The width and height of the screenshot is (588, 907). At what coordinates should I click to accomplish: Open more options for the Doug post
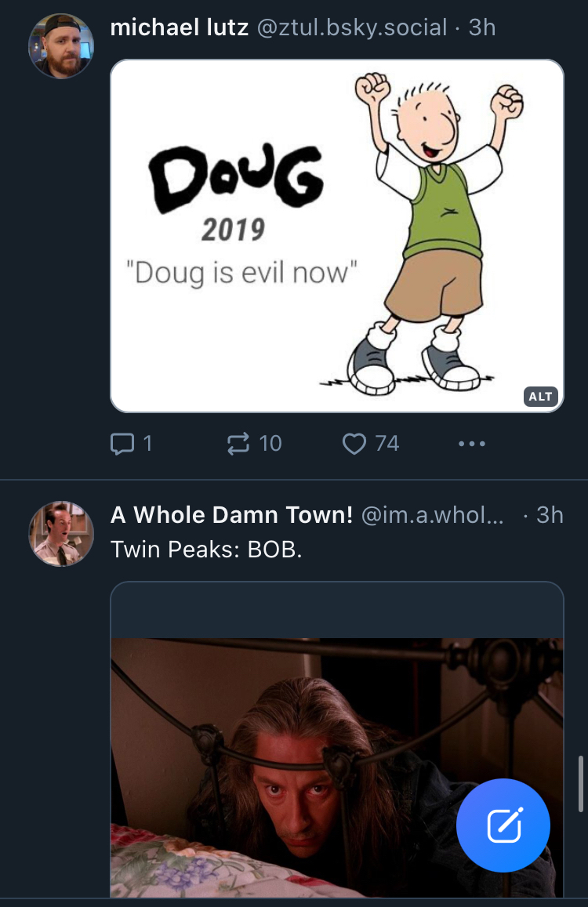471,444
